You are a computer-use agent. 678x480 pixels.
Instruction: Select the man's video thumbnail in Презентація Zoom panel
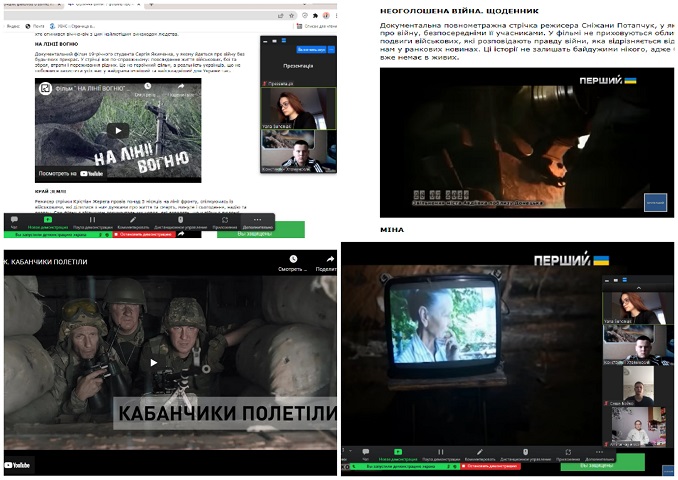click(298, 150)
